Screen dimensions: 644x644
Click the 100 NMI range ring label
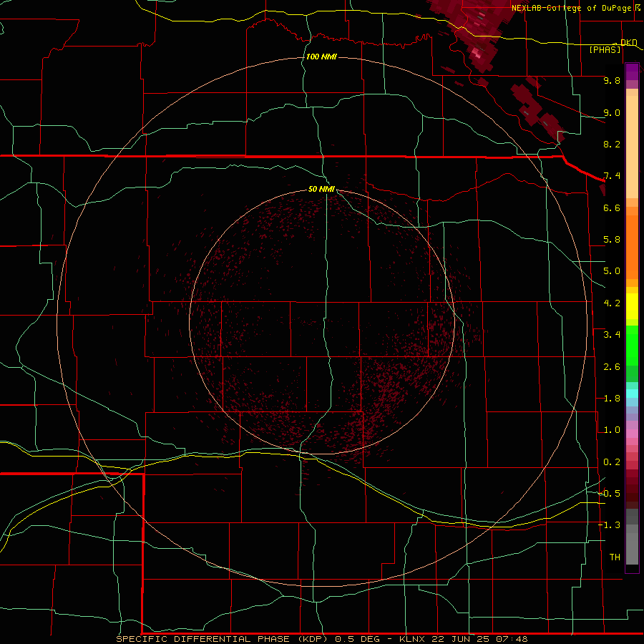[321, 57]
